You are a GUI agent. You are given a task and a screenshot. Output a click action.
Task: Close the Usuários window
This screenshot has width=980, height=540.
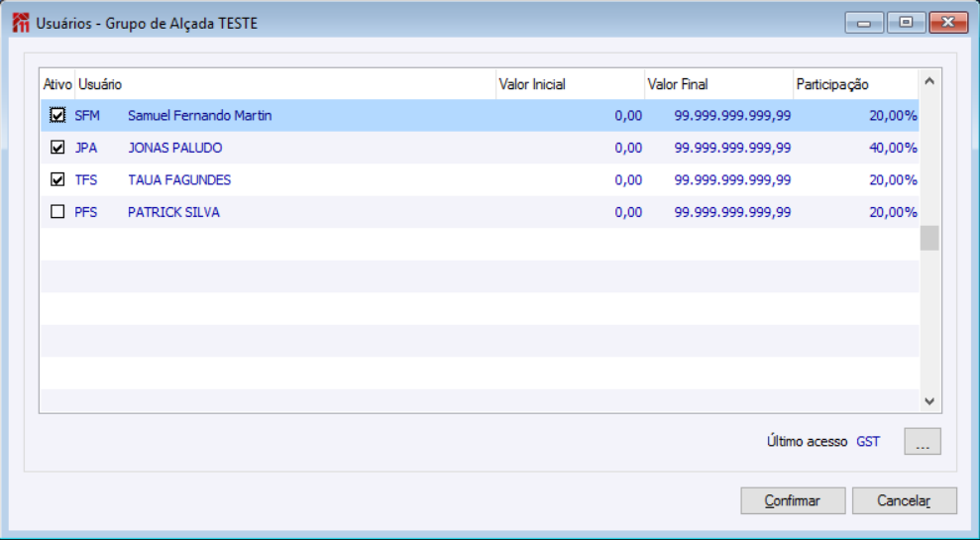click(948, 23)
